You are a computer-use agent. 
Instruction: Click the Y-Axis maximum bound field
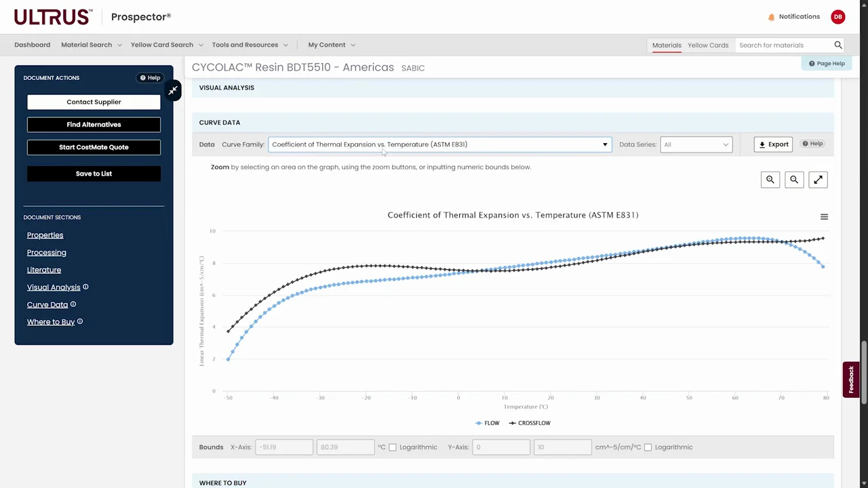563,447
